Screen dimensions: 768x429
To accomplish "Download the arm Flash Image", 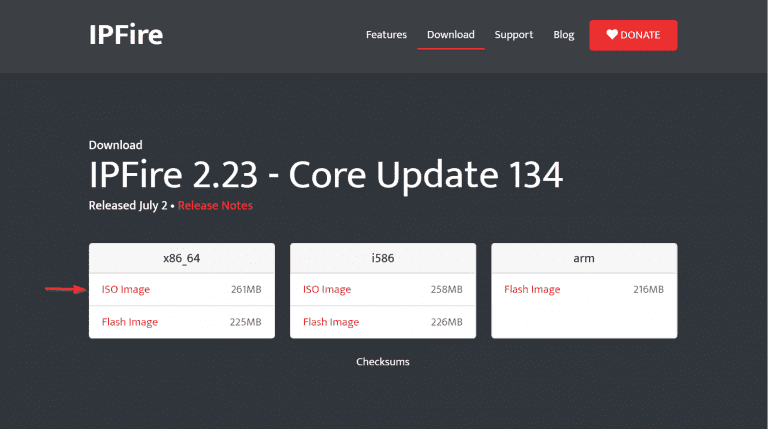I will (x=532, y=289).
